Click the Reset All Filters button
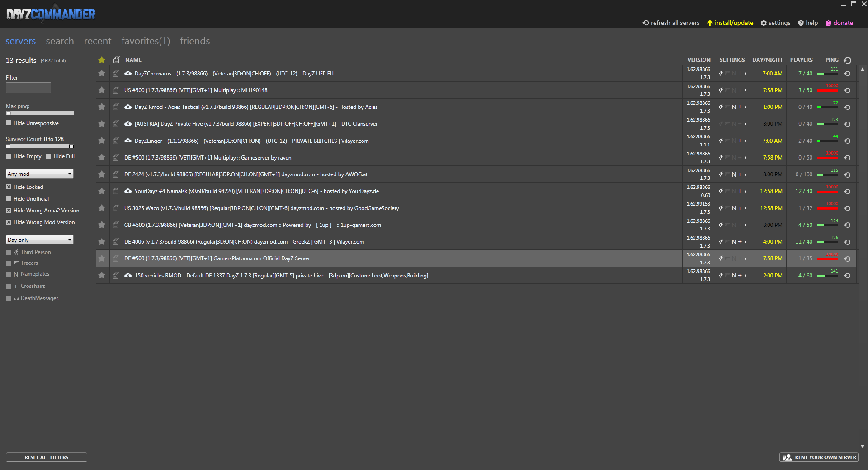Viewport: 868px width, 470px height. pyautogui.click(x=47, y=457)
